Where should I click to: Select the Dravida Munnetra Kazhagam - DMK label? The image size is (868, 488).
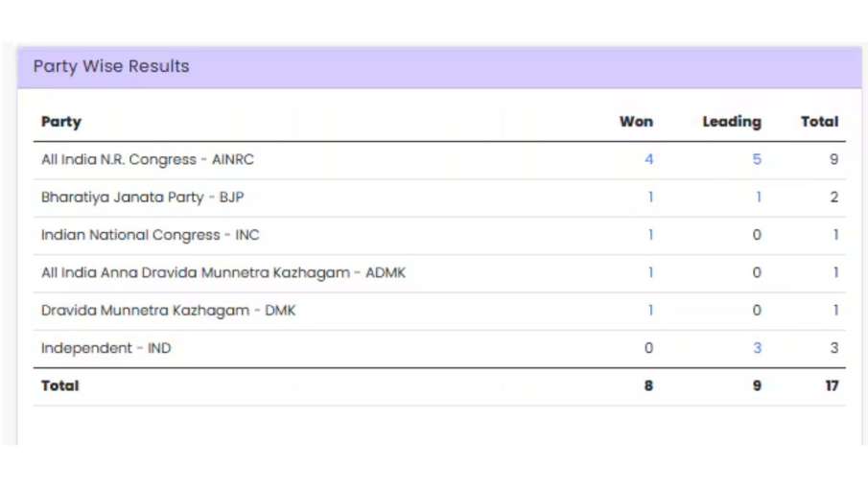(x=168, y=311)
